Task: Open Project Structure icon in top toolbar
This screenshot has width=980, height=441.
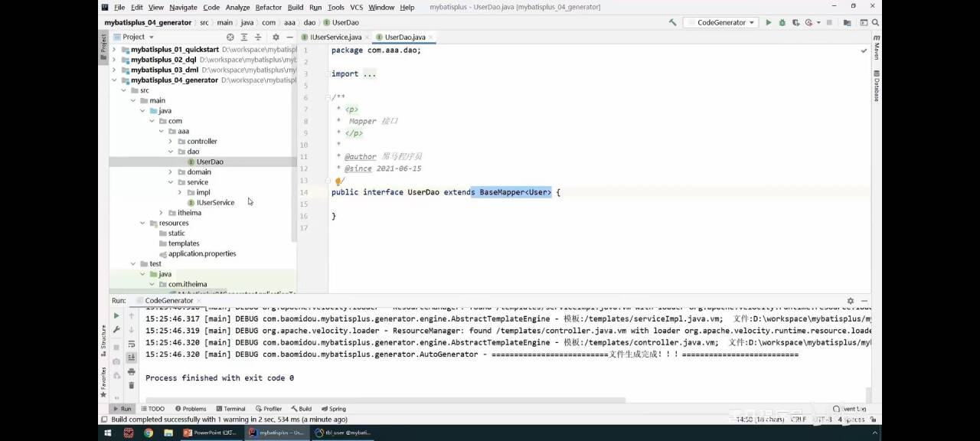Action: [x=846, y=23]
